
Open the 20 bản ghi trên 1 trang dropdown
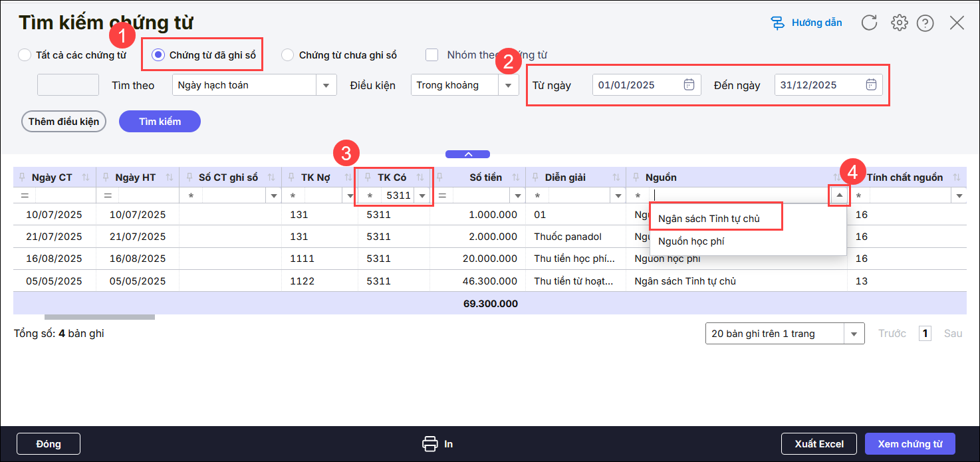click(x=854, y=334)
